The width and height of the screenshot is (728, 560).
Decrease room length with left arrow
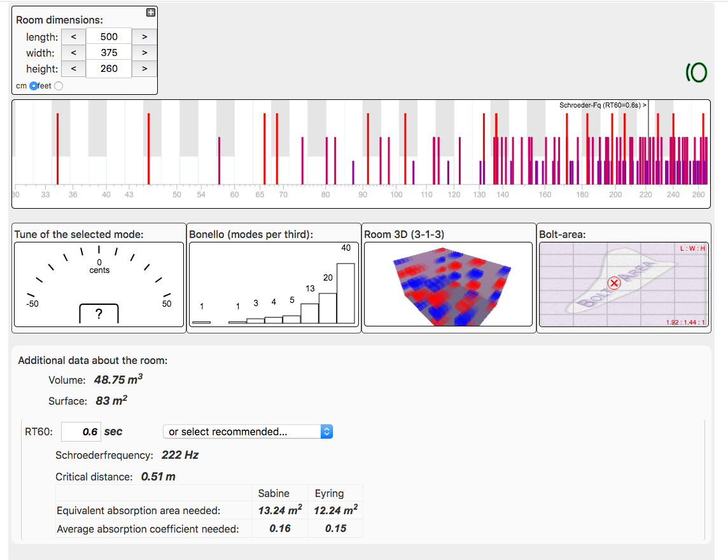coord(73,38)
